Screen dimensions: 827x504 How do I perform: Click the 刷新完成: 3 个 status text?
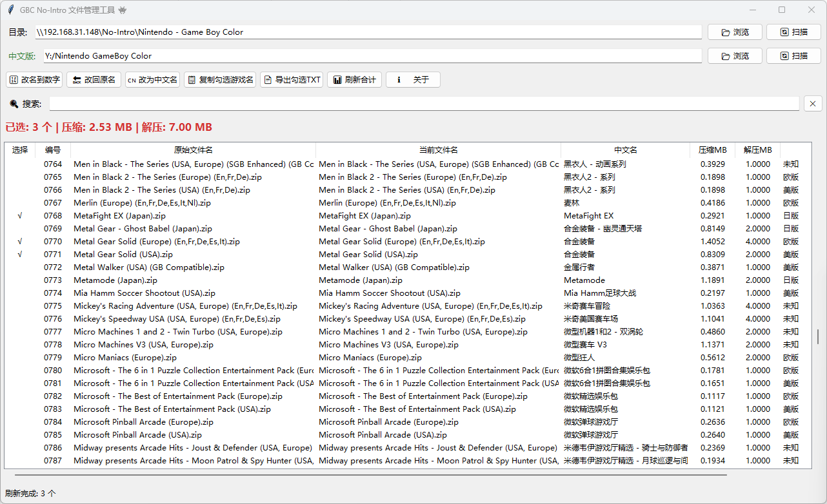coord(30,494)
